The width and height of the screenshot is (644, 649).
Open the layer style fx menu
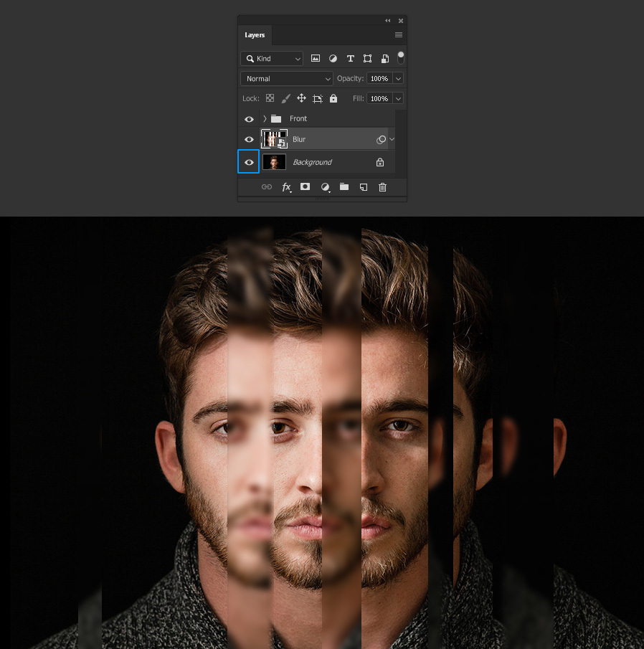[286, 187]
